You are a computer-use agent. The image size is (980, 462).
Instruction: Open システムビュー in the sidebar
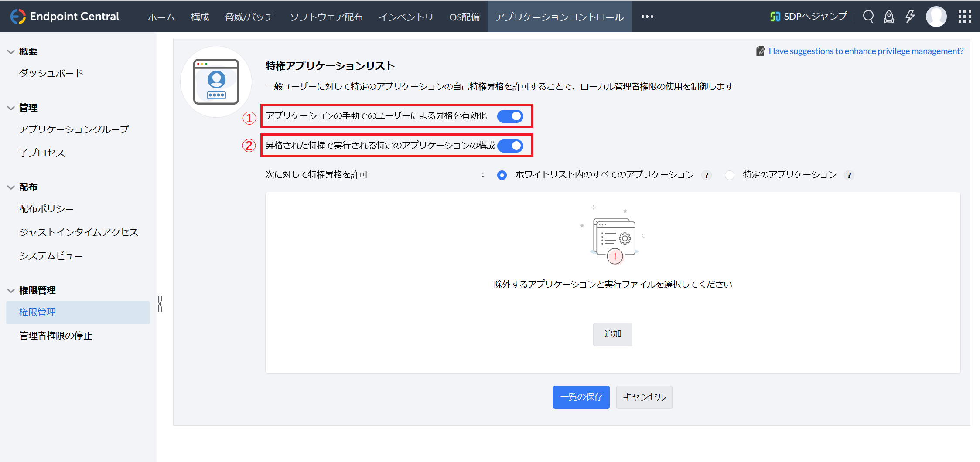pos(51,256)
